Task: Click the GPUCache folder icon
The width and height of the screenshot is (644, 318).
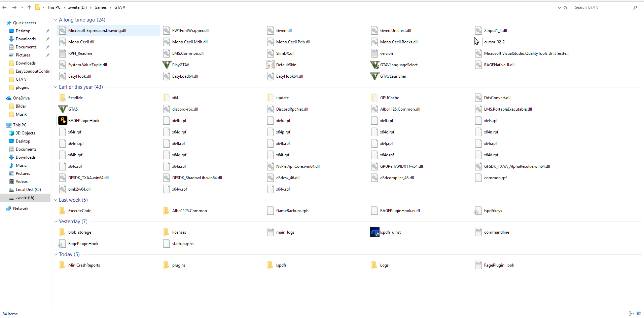Action: 374,98
